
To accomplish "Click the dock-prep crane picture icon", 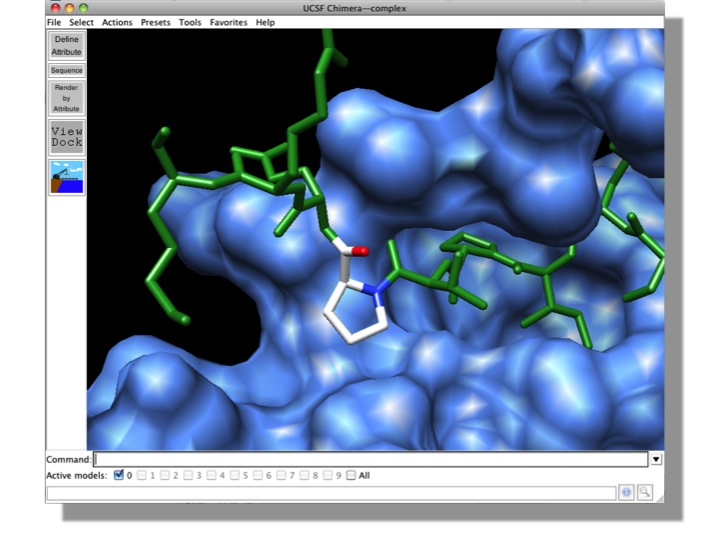I will (67, 177).
